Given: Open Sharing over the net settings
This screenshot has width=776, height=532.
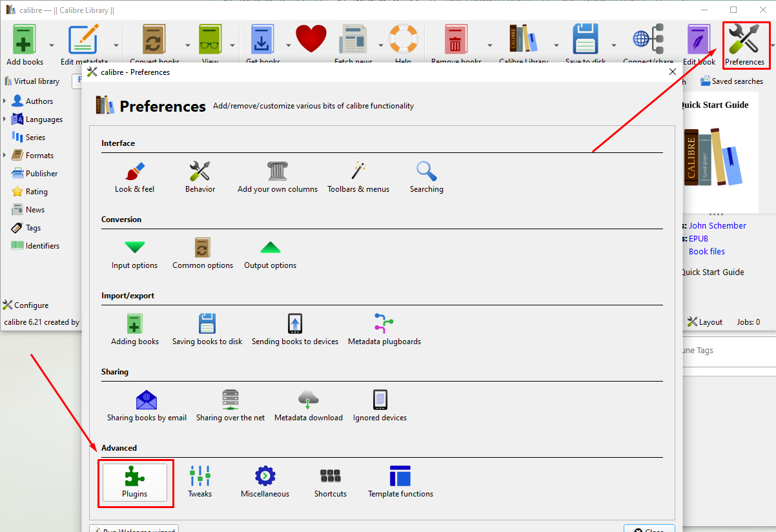Looking at the screenshot, I should [230, 406].
